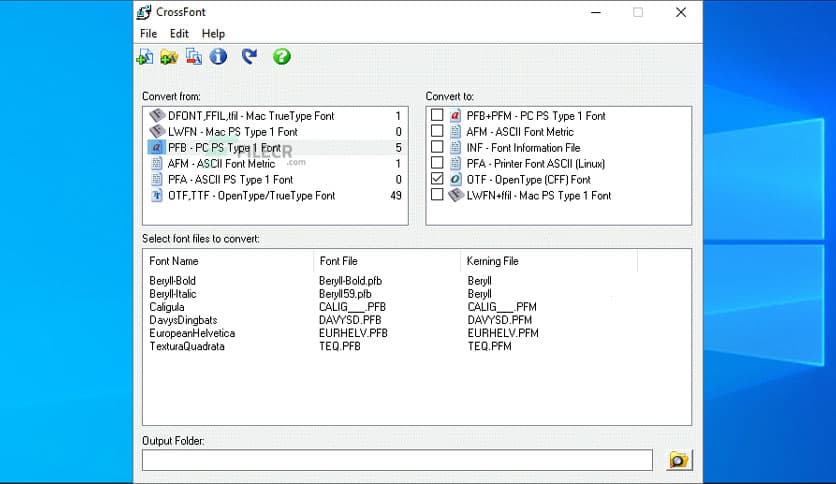Select the Beryll59.pfb font file entry
This screenshot has height=484, width=836.
(x=345, y=294)
